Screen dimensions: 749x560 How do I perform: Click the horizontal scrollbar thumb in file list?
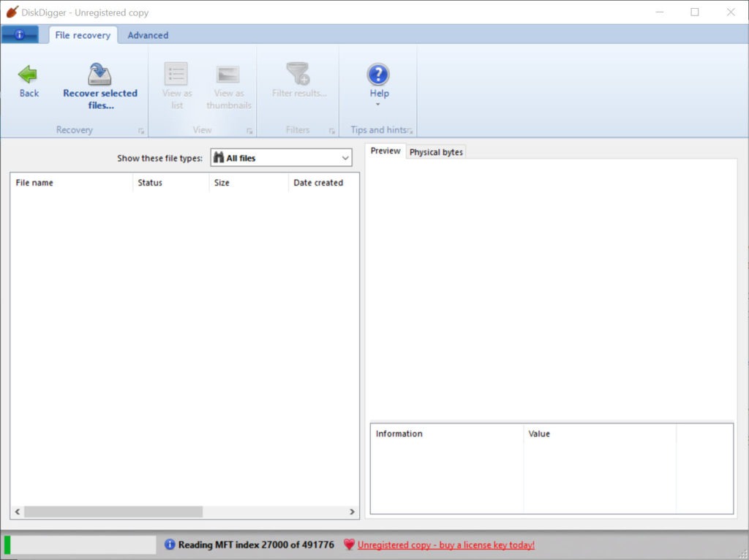pyautogui.click(x=113, y=512)
